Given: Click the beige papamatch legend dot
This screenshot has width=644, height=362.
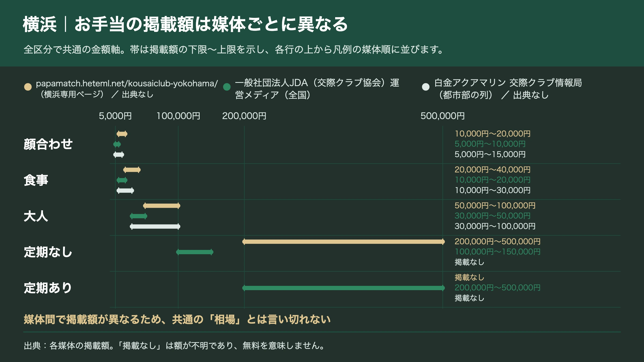Looking at the screenshot, I should pos(28,87).
